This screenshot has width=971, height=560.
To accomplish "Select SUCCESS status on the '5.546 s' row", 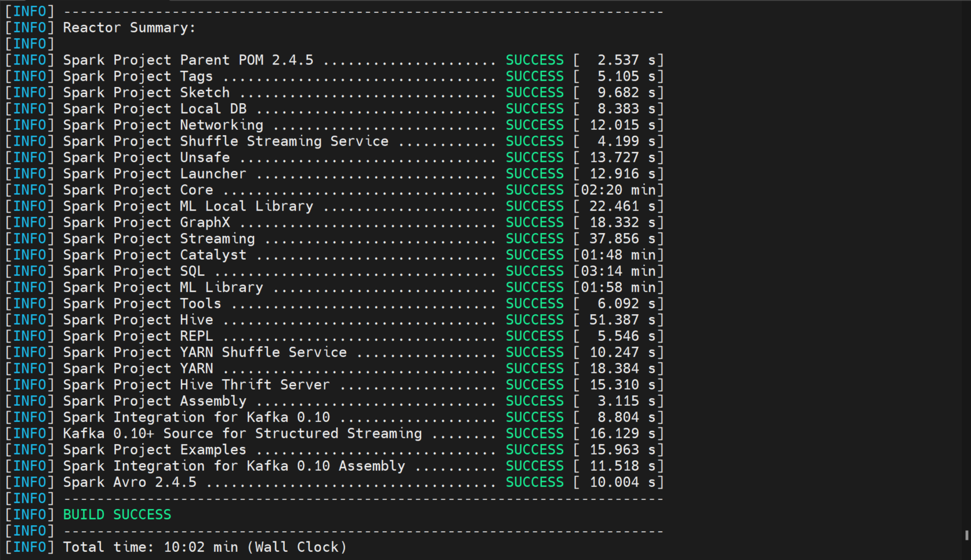I will click(x=535, y=336).
